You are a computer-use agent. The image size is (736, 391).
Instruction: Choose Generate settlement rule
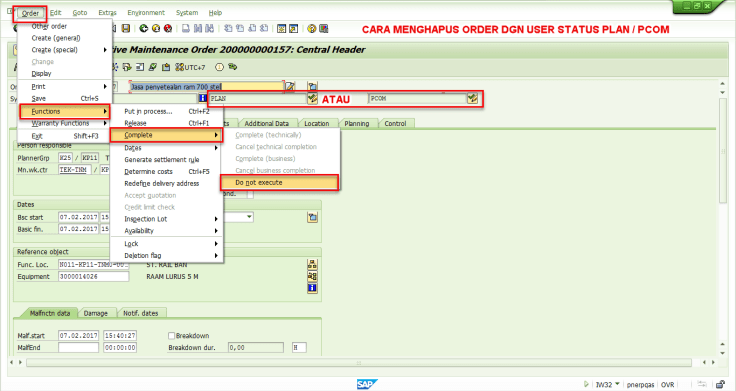(x=167, y=160)
